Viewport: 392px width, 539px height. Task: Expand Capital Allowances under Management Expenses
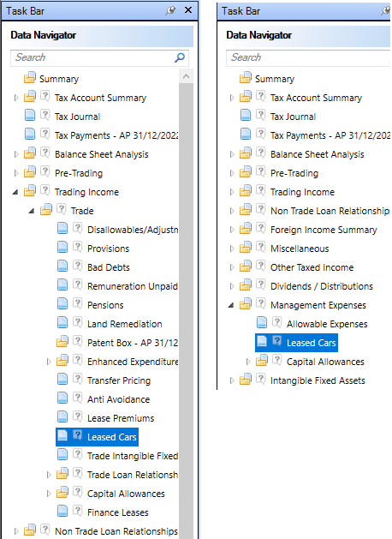click(x=248, y=362)
